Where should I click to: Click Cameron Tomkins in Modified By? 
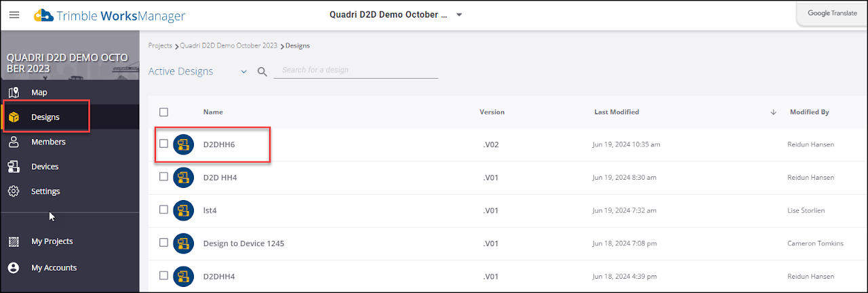[816, 243]
